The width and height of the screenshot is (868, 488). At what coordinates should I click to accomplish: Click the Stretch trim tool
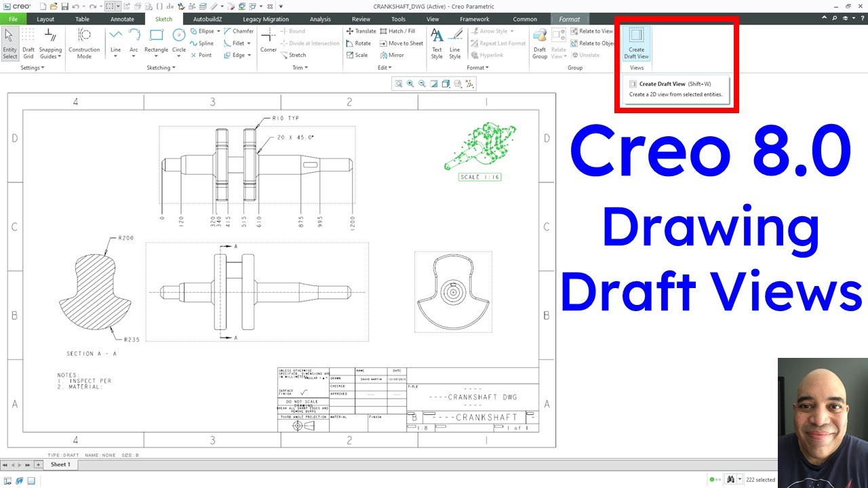click(293, 55)
